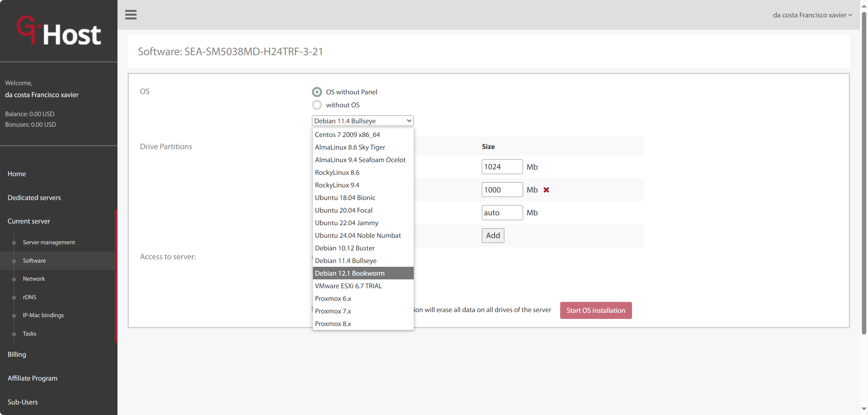Go to IP-Mac bindings submenu item
Viewport: 868px width, 415px height.
[x=43, y=315]
